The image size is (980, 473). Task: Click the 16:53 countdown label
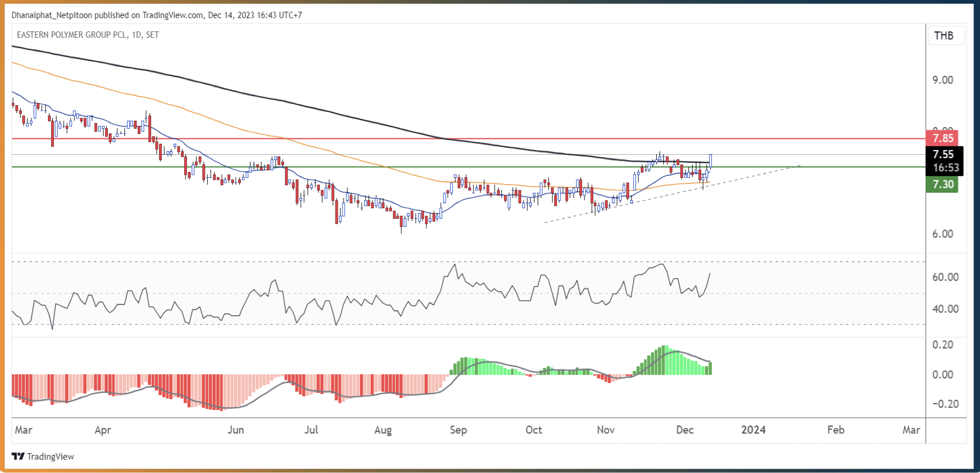tap(944, 168)
